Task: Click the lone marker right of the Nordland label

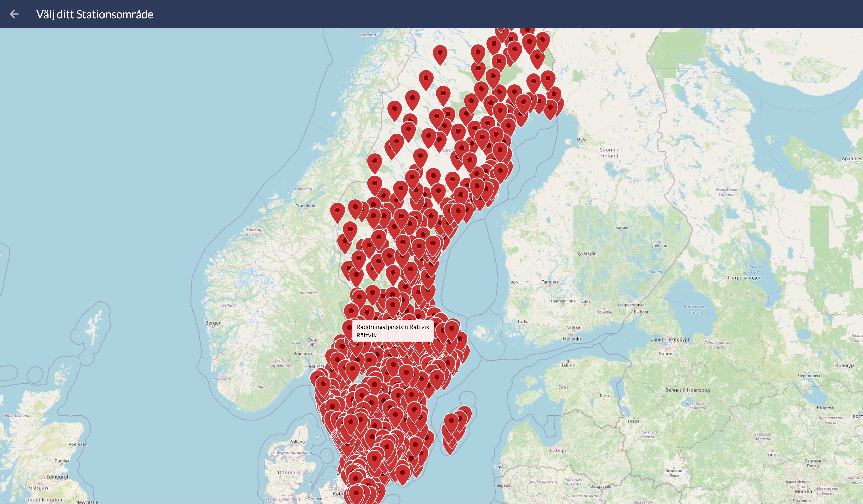Action: point(440,54)
